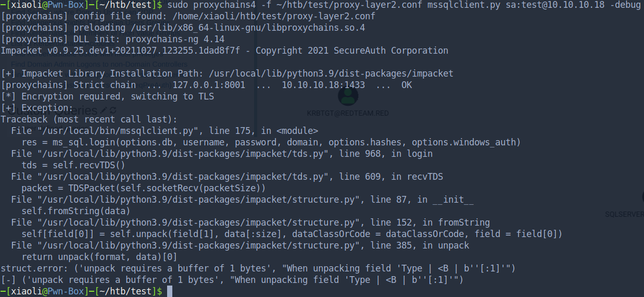Run Find Domain Admin Logons query

click(99, 64)
